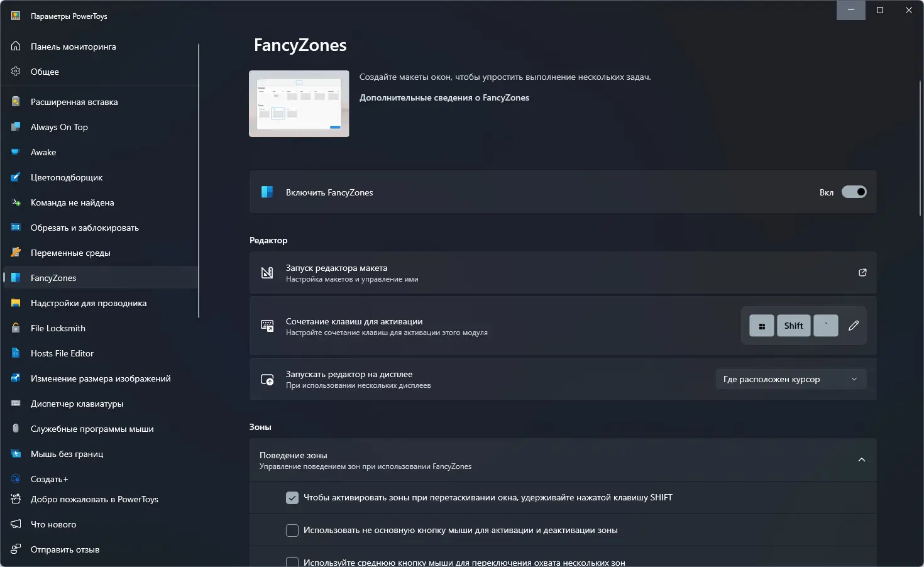Uncheck the hold SHIFT to activate zones checkbox
The image size is (924, 567).
coord(292,497)
